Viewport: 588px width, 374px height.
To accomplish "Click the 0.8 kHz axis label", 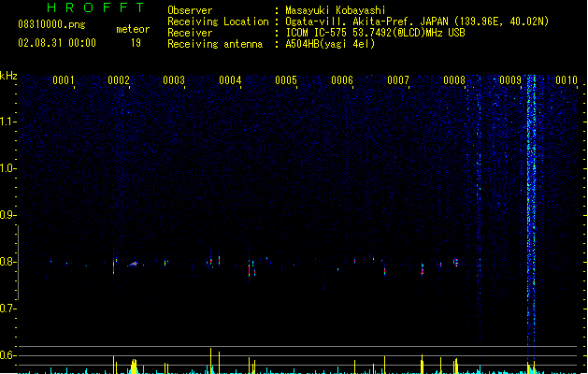I will click(7, 262).
